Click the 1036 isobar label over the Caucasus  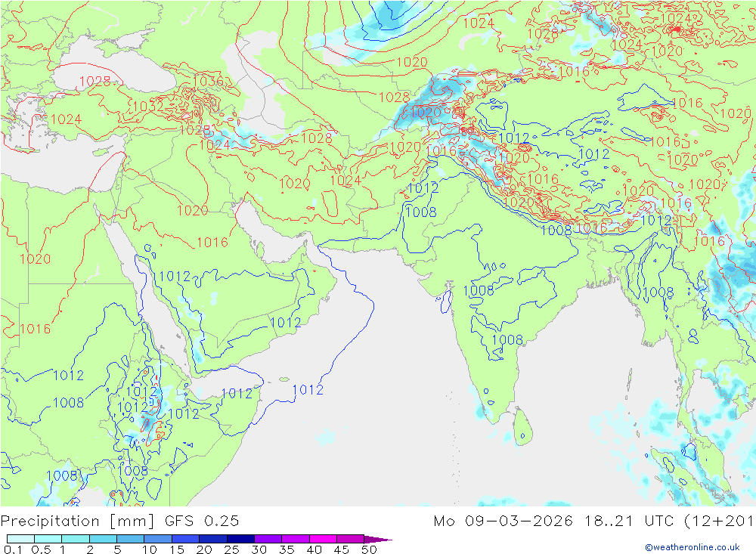click(208, 81)
